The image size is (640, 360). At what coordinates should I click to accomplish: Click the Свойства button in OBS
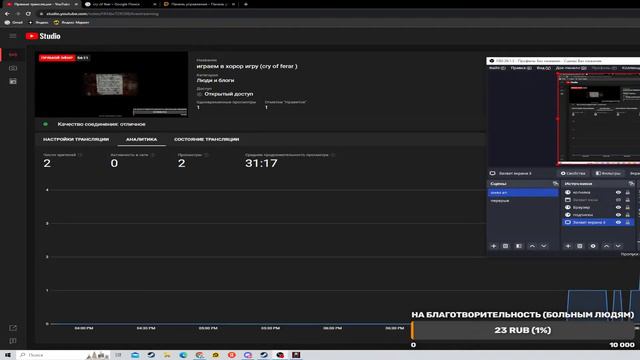[573, 173]
